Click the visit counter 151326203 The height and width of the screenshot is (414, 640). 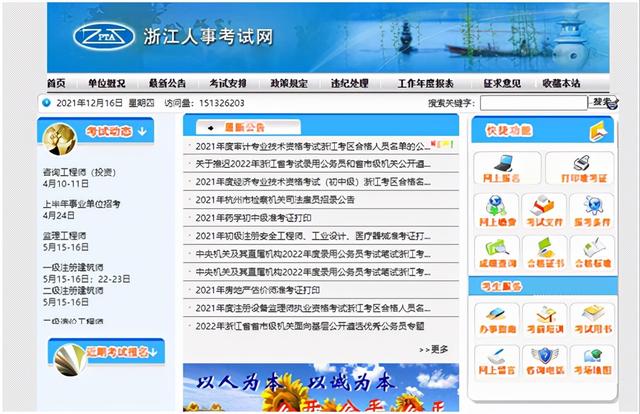[x=222, y=103]
